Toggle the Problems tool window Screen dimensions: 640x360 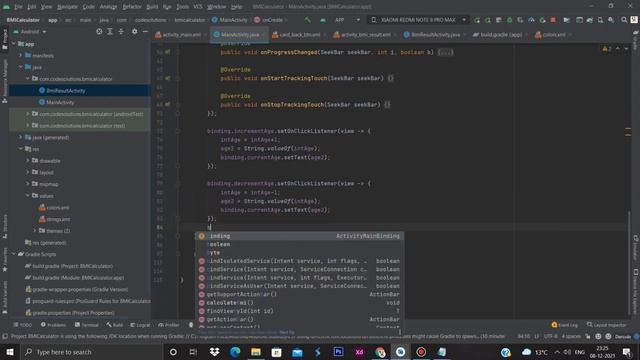[53, 325]
